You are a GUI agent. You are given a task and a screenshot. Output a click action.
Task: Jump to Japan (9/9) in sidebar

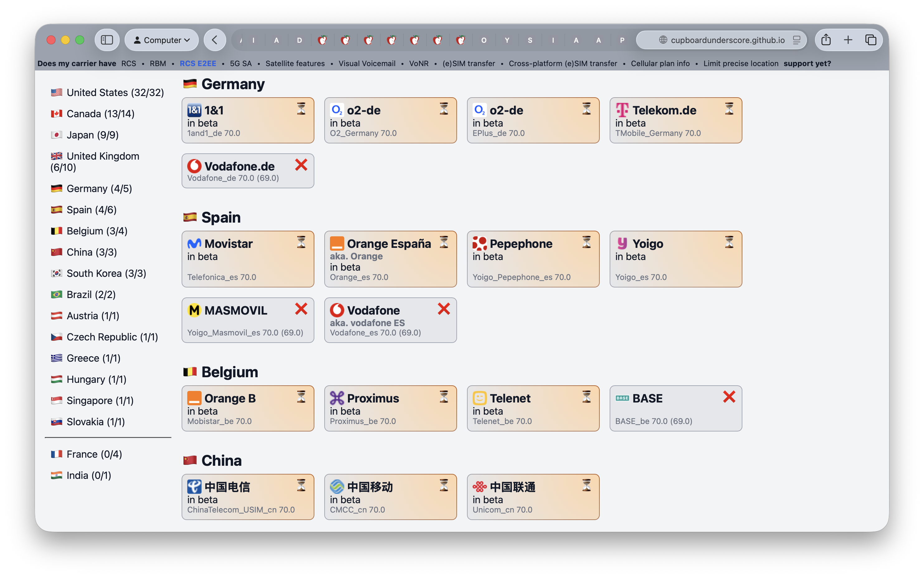click(84, 135)
